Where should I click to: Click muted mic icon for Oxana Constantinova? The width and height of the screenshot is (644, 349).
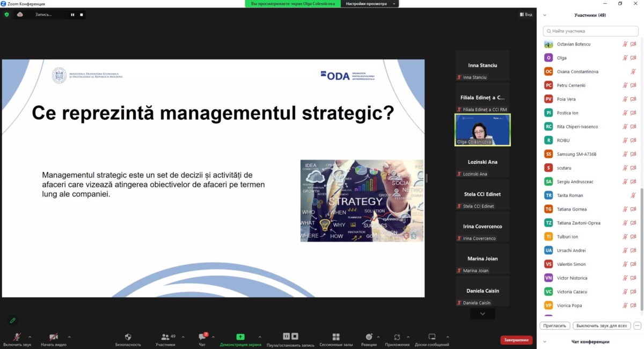(x=633, y=71)
